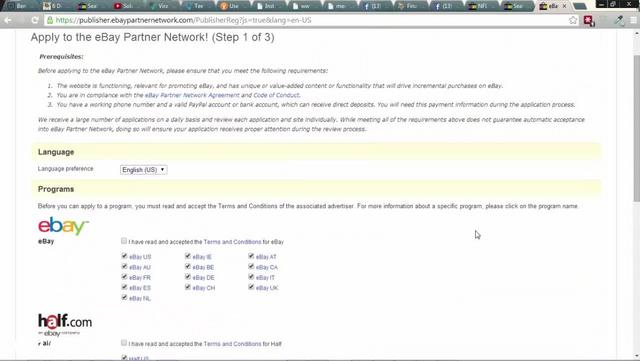Click the eBay logo image
640x361 pixels.
click(63, 226)
